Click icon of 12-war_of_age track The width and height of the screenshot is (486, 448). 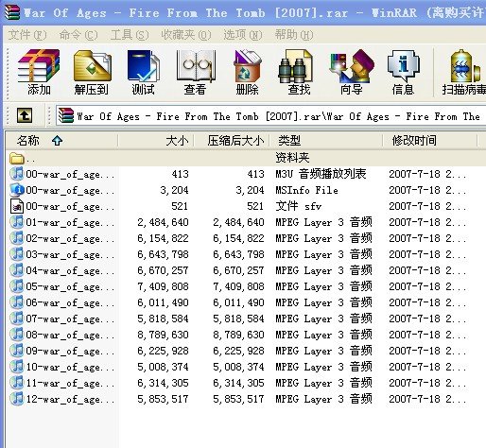click(17, 399)
